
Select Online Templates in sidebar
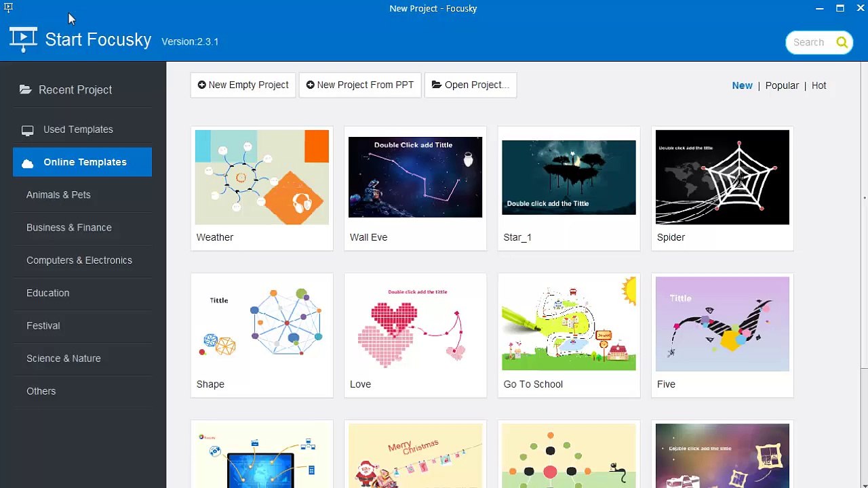click(83, 162)
